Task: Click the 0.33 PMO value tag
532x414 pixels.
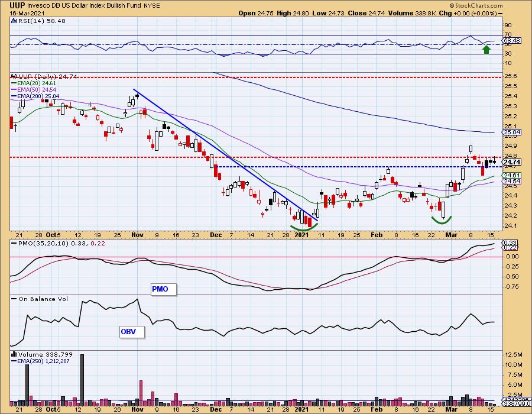Action: [x=511, y=242]
